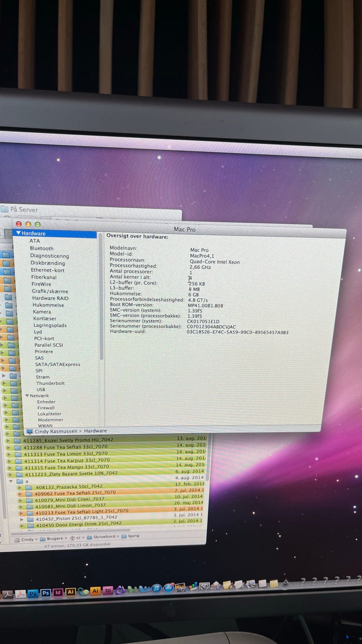This screenshot has width=362, height=644.
Task: Expand the 410432_Piston 25cl folder triangle
Action: 22,519
